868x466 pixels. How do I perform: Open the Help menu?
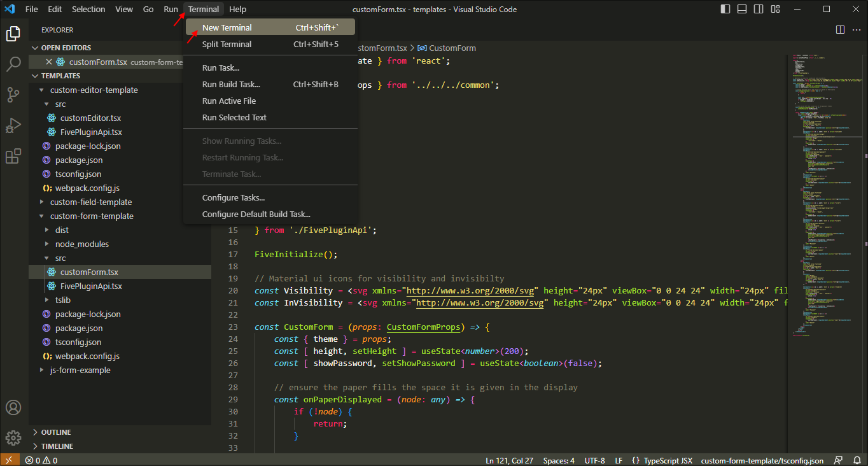point(237,9)
